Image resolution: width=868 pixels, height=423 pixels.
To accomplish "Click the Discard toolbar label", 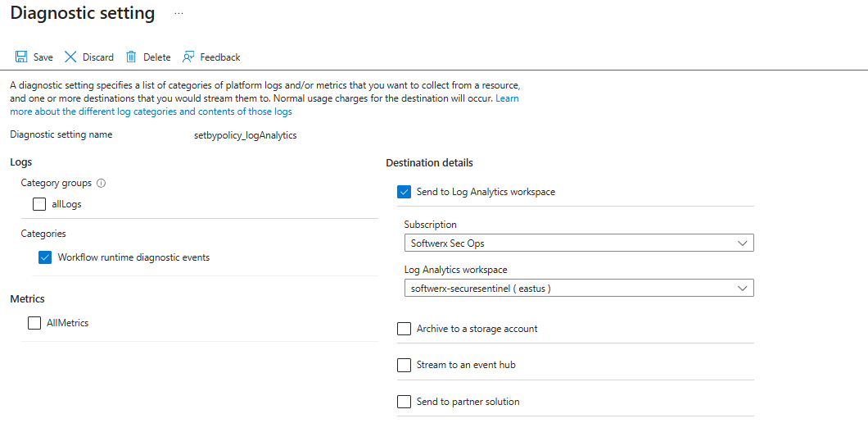I will (98, 57).
